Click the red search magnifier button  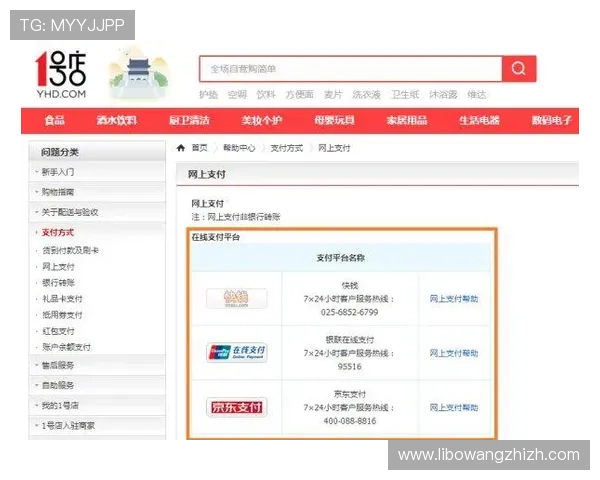(519, 69)
